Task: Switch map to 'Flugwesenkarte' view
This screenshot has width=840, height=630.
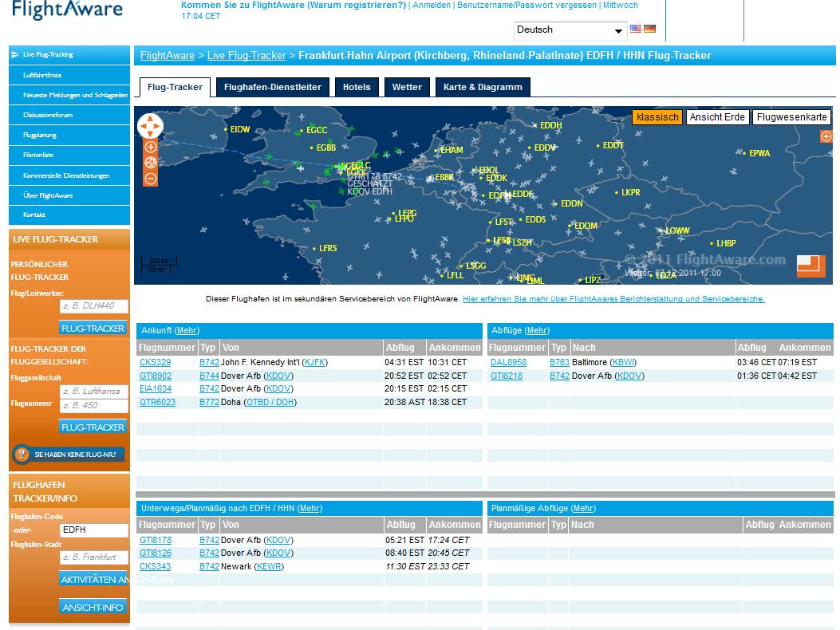Action: 791,117
